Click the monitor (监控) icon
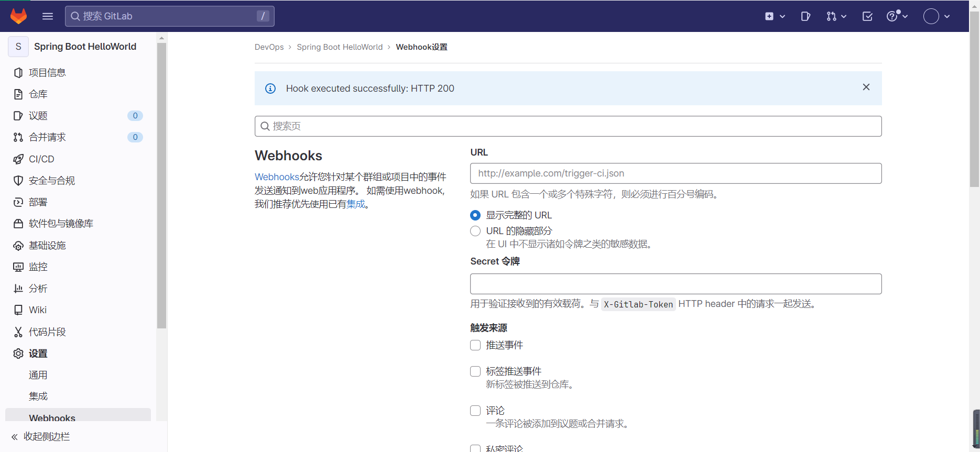 click(x=18, y=267)
